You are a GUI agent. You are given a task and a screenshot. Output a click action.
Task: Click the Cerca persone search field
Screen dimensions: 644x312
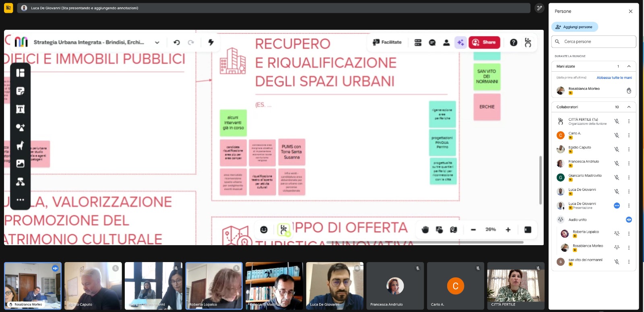[x=594, y=41]
